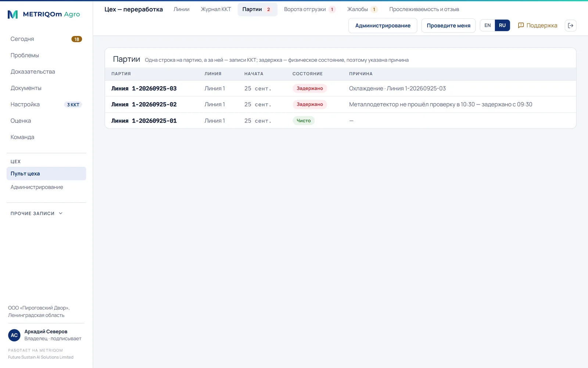Open Документы in the sidebar
This screenshot has height=368, width=588.
coord(46,88)
